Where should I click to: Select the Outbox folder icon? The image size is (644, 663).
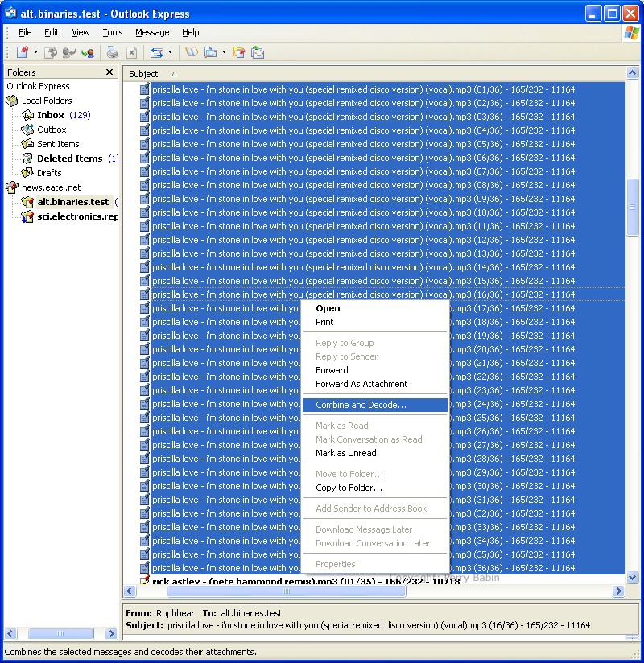click(x=28, y=130)
